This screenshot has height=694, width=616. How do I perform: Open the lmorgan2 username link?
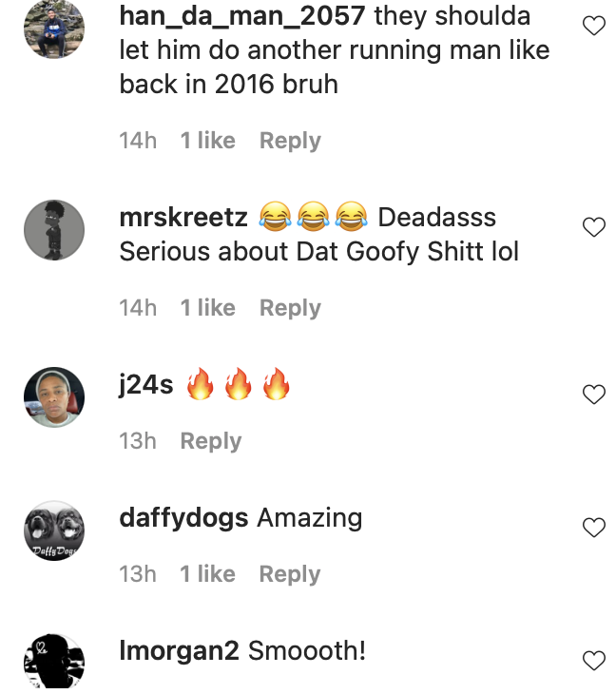pos(180,651)
